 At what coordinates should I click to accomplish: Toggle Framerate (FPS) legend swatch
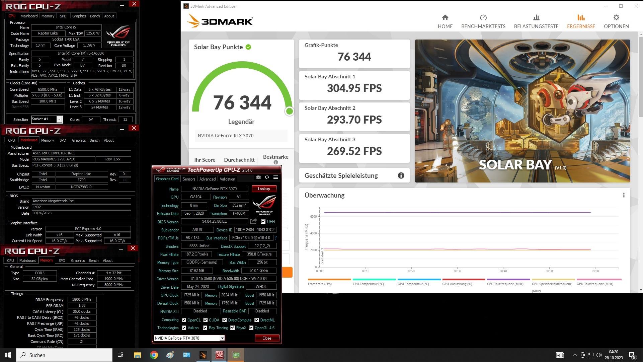click(x=330, y=280)
